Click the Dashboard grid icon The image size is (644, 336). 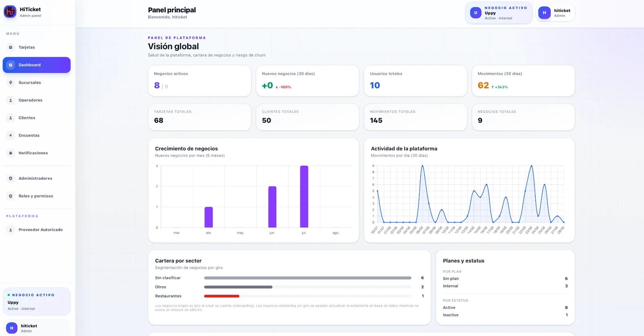point(10,65)
